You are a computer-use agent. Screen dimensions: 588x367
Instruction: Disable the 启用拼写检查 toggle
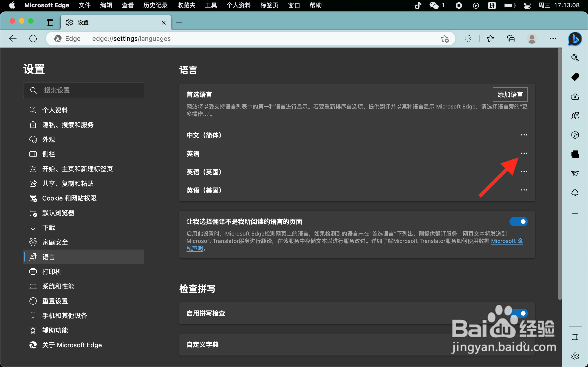[x=518, y=313]
